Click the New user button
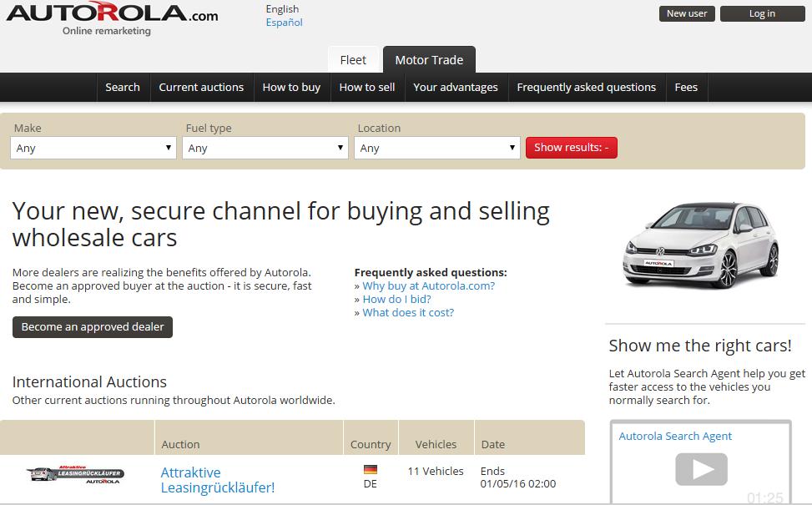This screenshot has height=505, width=812. (x=687, y=13)
